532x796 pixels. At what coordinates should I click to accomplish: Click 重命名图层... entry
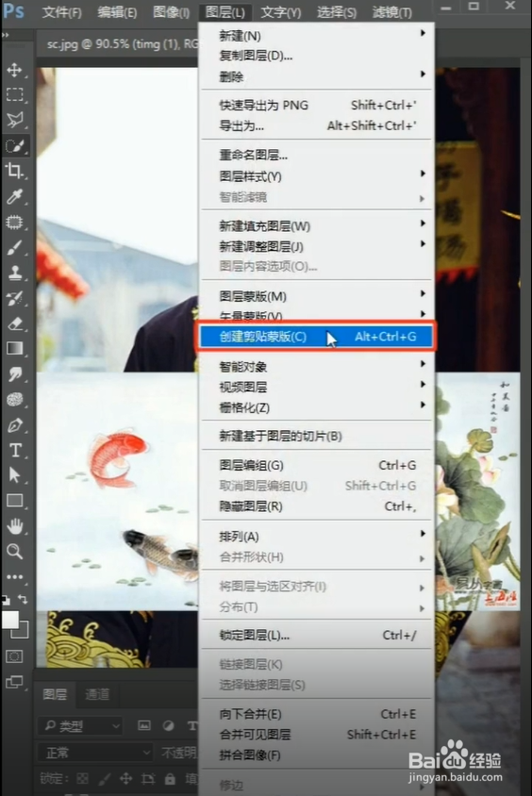tap(316, 155)
